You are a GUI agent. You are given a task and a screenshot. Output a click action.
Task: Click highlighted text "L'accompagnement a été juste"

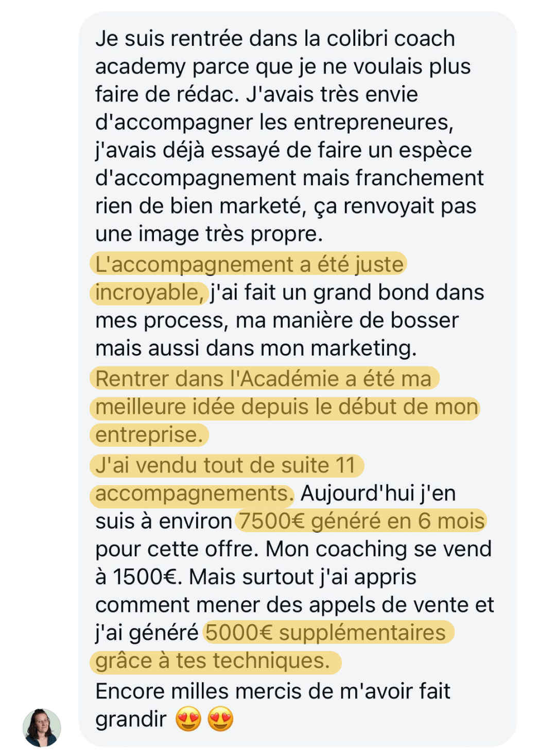pyautogui.click(x=249, y=264)
